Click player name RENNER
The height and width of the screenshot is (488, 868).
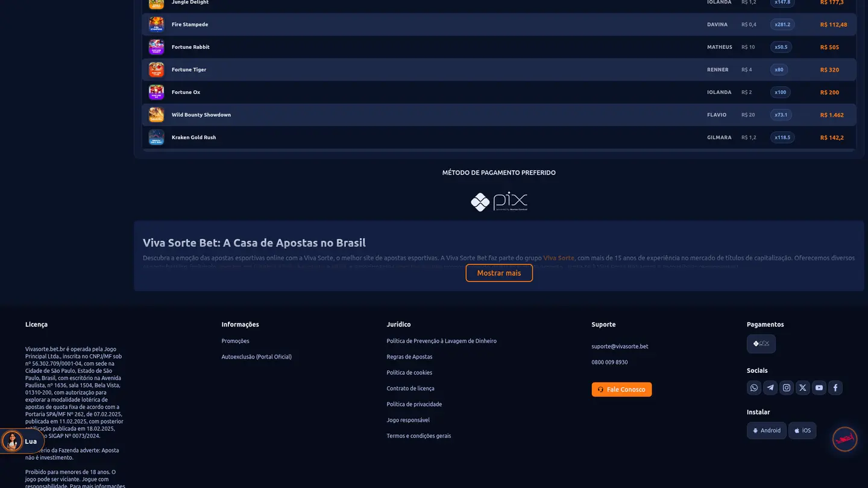click(718, 70)
